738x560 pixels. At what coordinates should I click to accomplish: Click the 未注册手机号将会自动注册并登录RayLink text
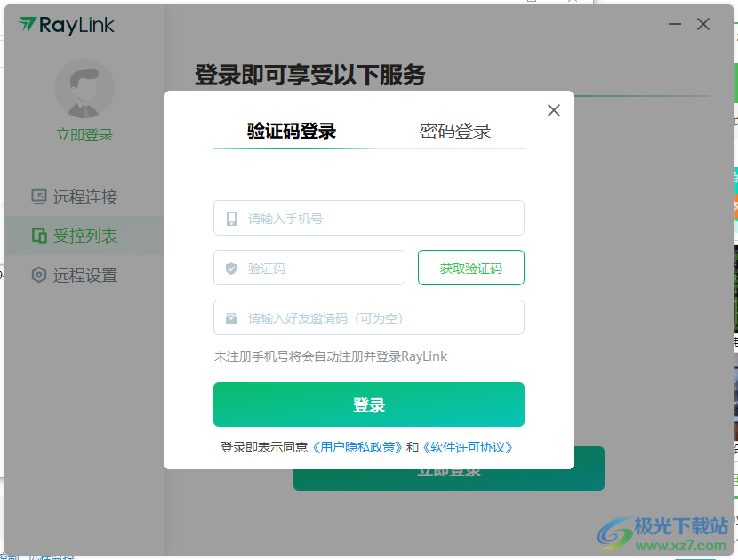coord(331,356)
